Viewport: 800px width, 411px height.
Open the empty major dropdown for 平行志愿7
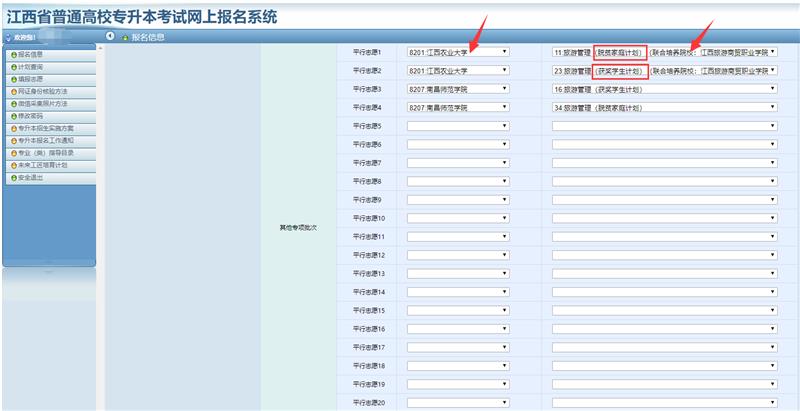pos(665,163)
